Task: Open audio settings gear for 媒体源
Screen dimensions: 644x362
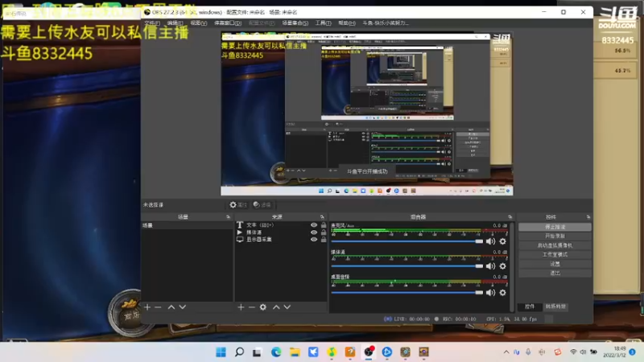Action: pyautogui.click(x=502, y=266)
